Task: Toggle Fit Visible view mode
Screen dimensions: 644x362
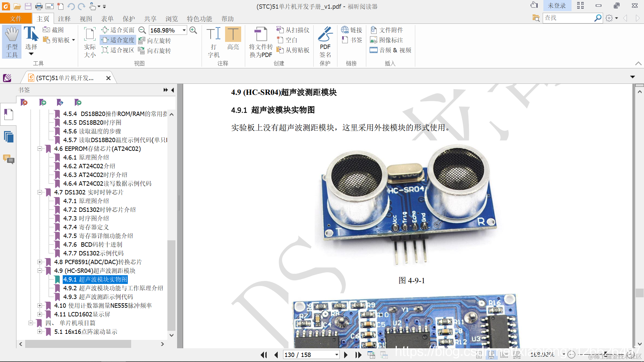Action: click(118, 50)
